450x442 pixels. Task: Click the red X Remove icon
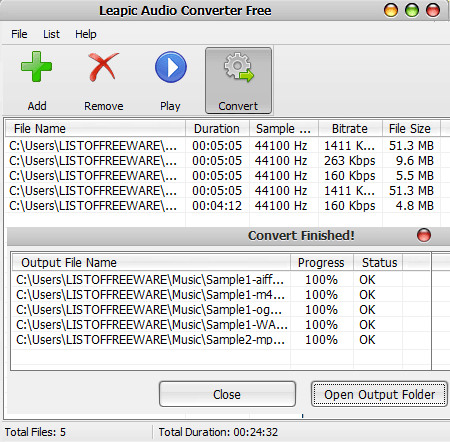coord(103,67)
